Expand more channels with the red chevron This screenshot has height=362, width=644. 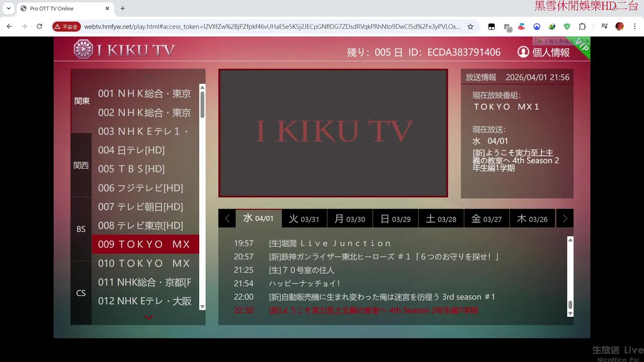(x=148, y=317)
